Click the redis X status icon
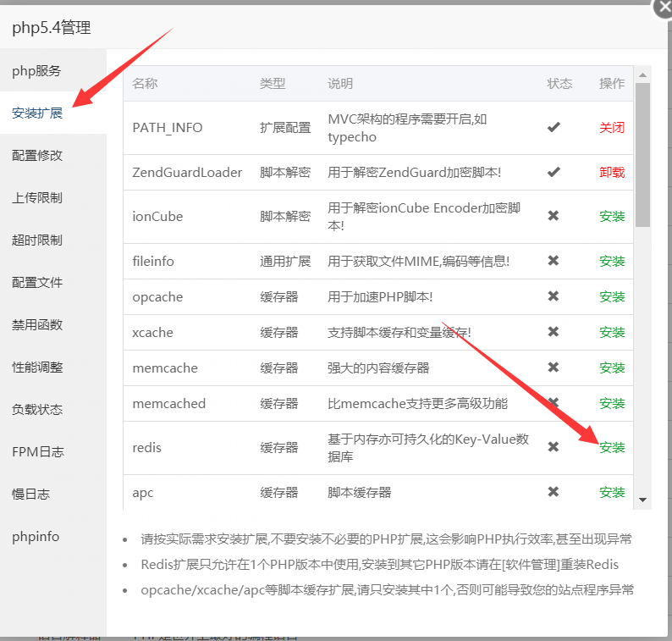The image size is (672, 641). 554,447
